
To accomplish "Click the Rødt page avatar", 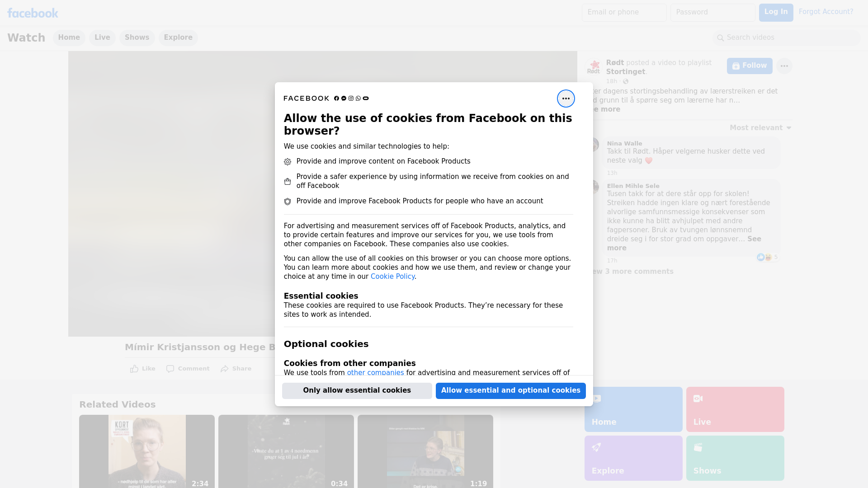I will (594, 67).
